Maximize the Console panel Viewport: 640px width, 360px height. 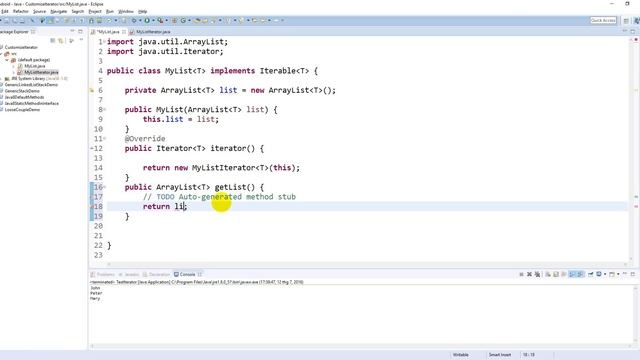click(633, 274)
